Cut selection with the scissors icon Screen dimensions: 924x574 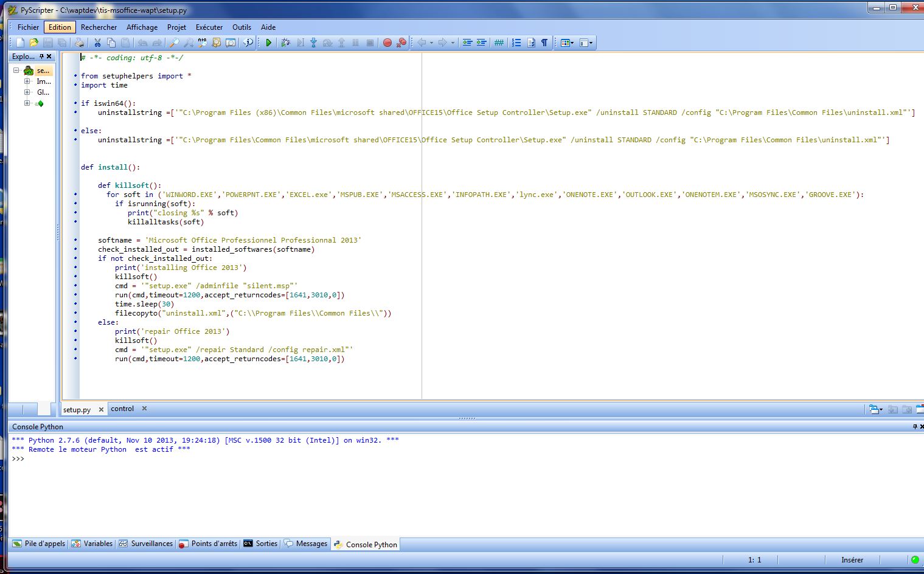point(97,43)
